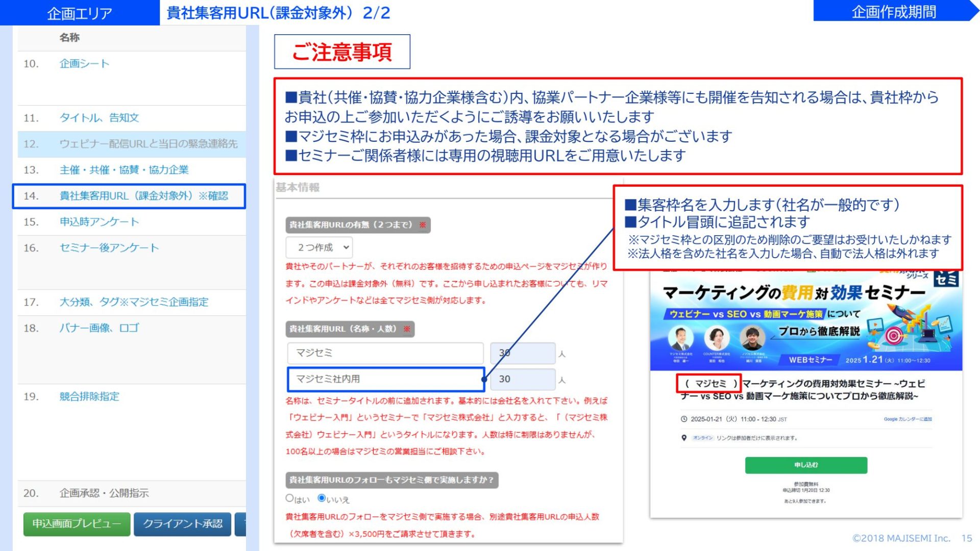980x551 pixels.
Task: Open the 2つ作成 dropdown
Action: pos(319,247)
